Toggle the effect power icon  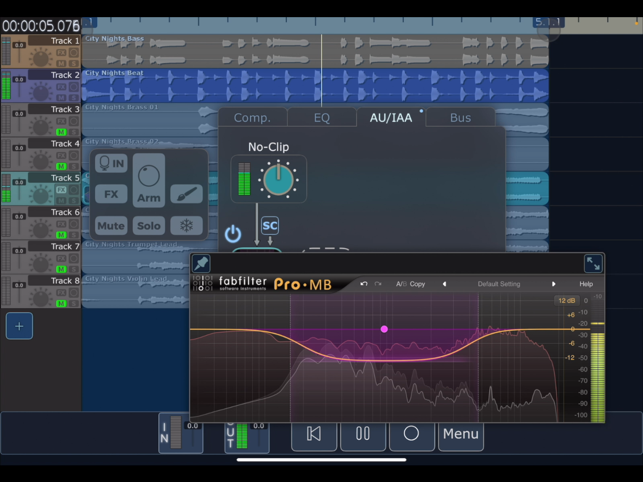pos(233,233)
